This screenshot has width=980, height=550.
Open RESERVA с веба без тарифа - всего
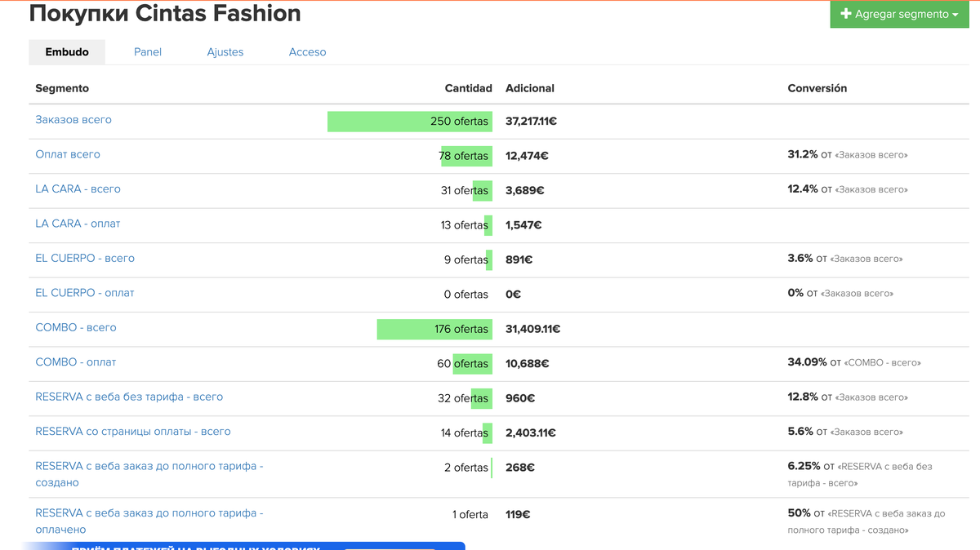point(129,397)
